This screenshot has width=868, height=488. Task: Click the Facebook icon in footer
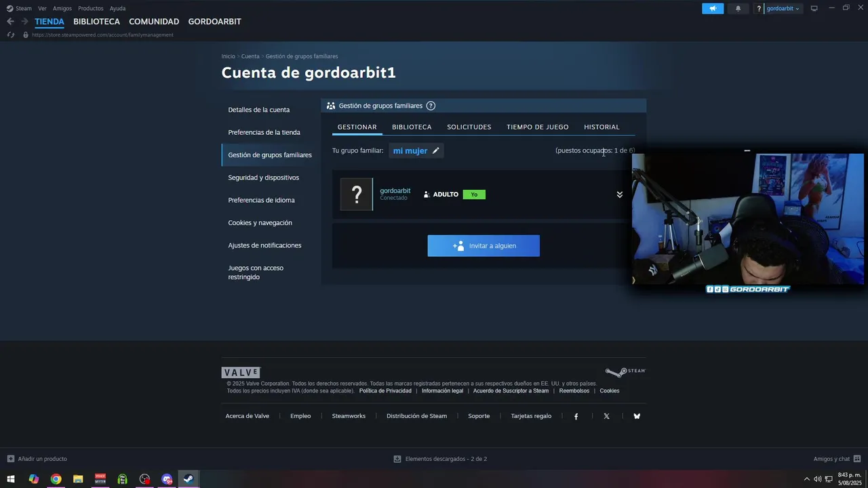tap(576, 416)
